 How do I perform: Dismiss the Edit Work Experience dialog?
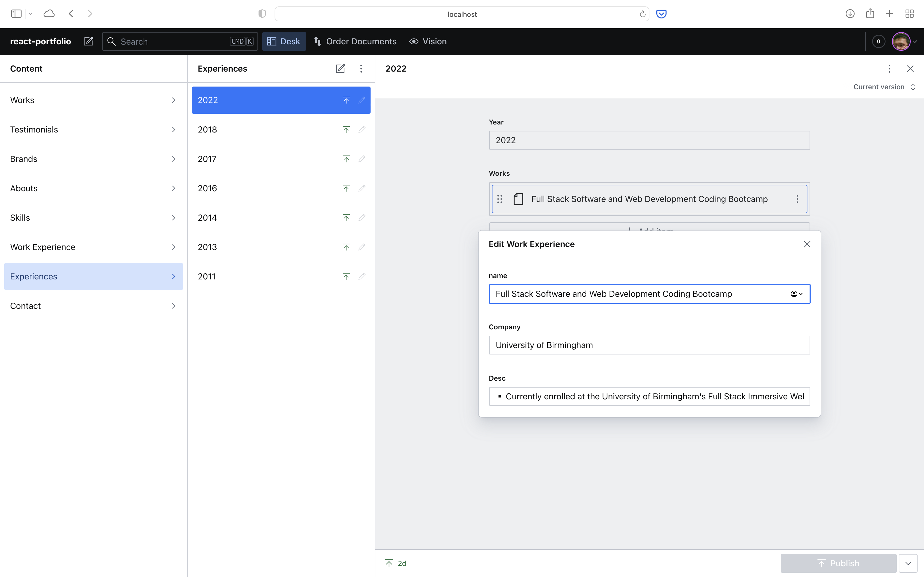[x=807, y=244]
